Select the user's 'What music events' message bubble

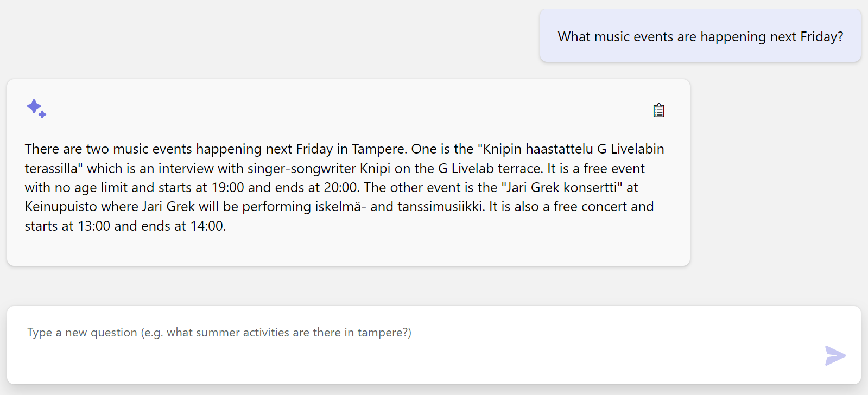click(700, 36)
